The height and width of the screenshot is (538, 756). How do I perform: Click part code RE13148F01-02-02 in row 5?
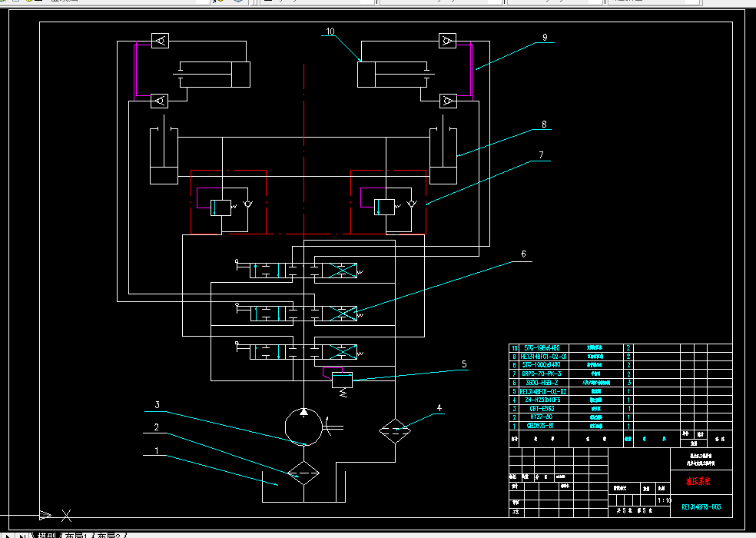point(543,391)
